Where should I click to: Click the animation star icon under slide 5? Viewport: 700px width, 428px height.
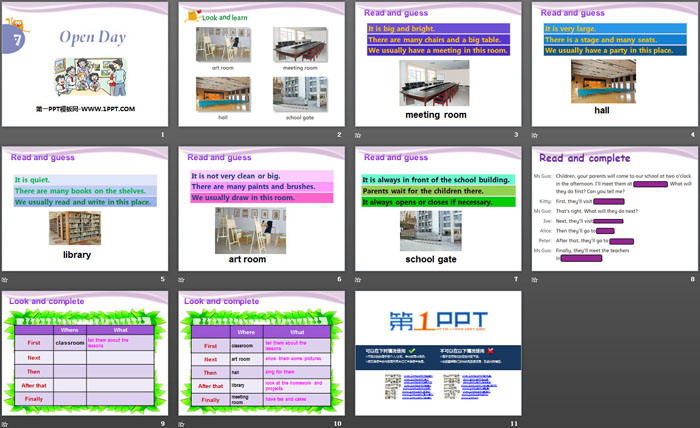[5, 280]
